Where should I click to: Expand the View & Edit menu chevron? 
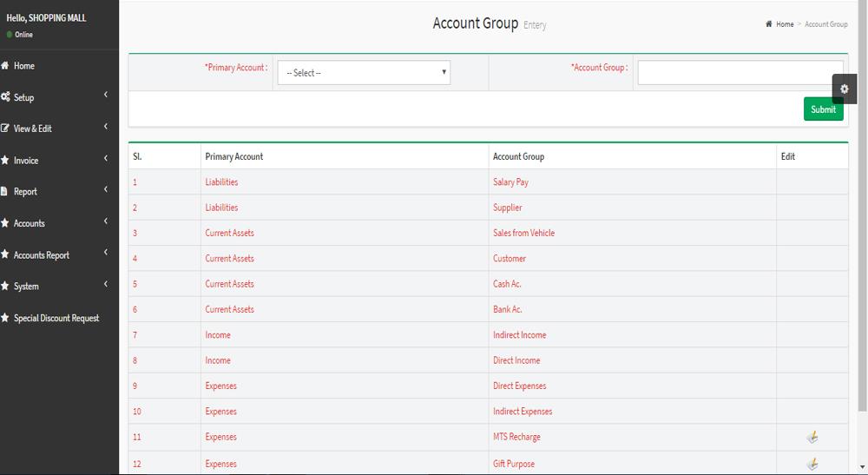coord(106,126)
